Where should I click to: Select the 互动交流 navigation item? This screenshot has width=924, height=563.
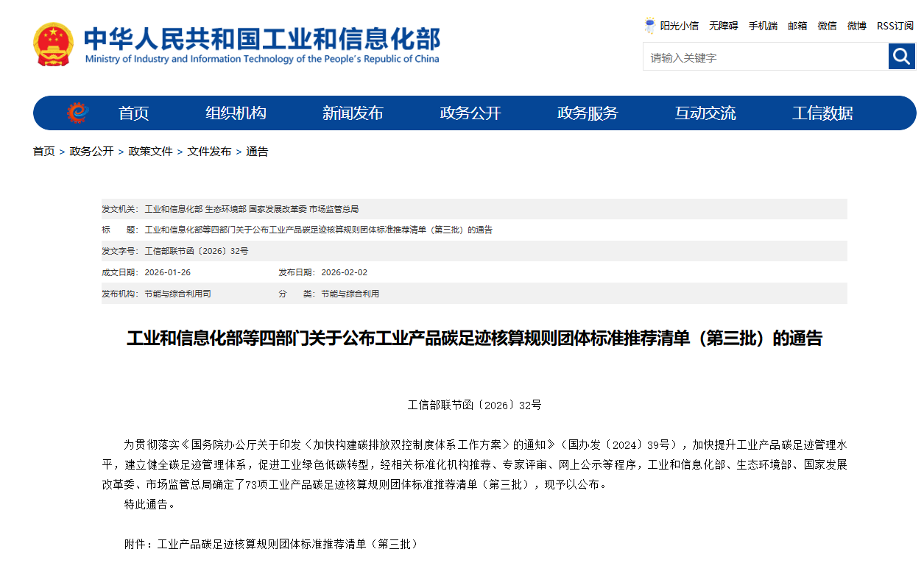[705, 113]
